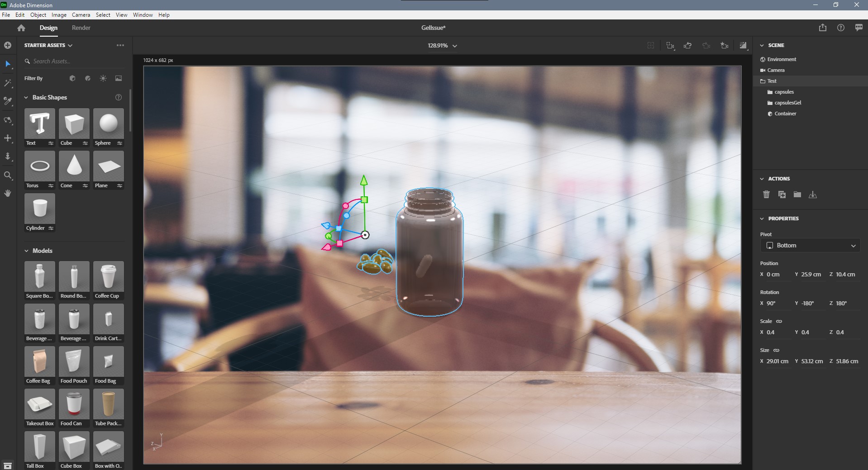This screenshot has height=470, width=868.
Task: Select the Test group in Scene list
Action: click(x=772, y=81)
